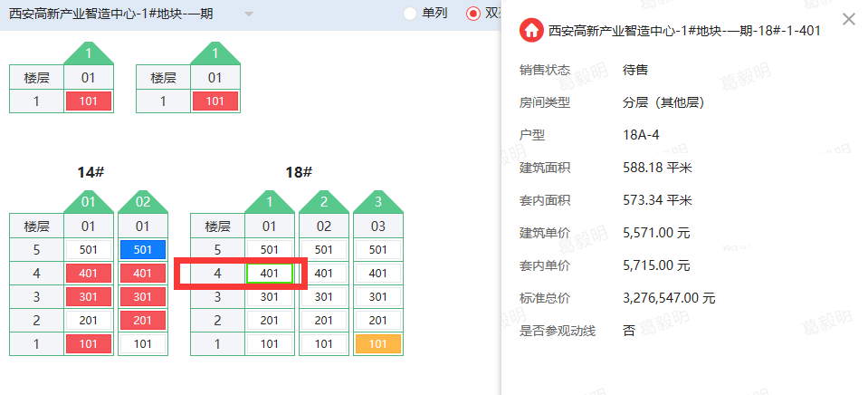
Task: Open the project selection dropdown arrow
Action: [x=249, y=14]
